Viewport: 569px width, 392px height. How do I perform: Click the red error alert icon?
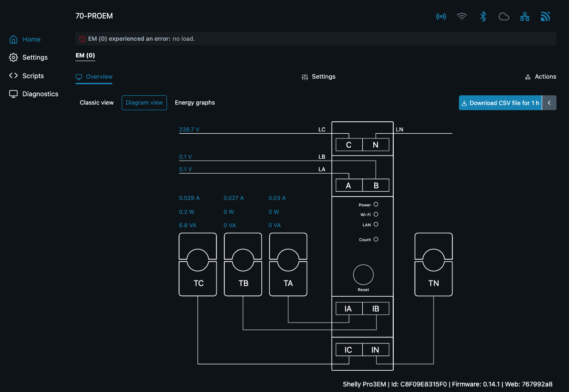click(82, 39)
